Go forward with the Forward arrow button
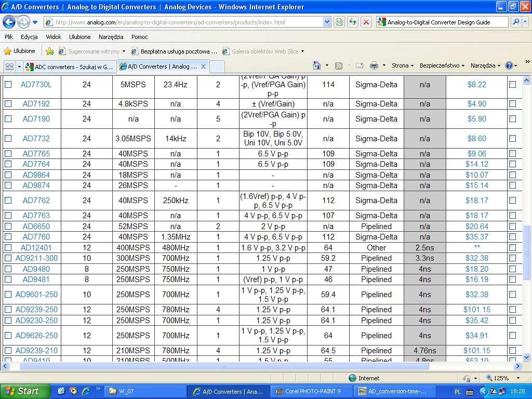 (x=23, y=22)
